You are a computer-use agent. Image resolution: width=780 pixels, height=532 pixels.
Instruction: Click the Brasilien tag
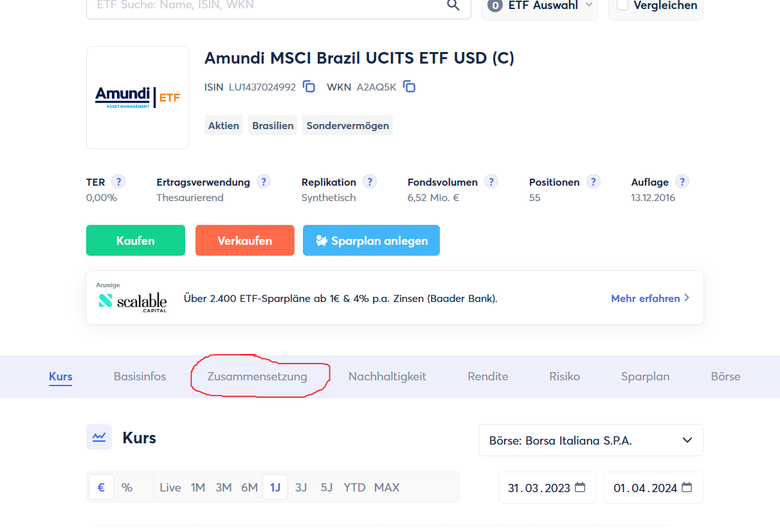pos(273,125)
